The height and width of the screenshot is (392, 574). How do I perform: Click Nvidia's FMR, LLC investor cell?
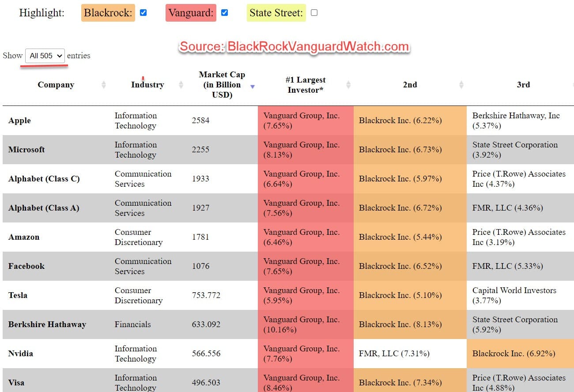pos(410,354)
